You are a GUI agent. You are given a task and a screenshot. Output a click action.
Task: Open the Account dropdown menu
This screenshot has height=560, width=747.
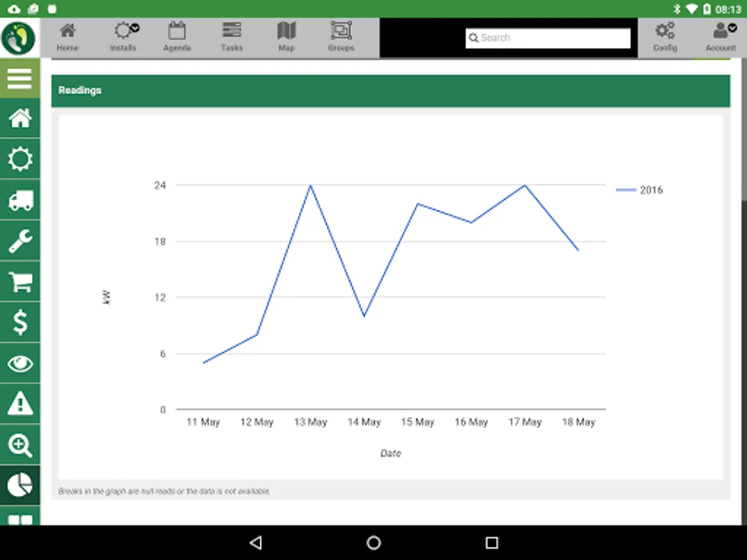coord(720,37)
